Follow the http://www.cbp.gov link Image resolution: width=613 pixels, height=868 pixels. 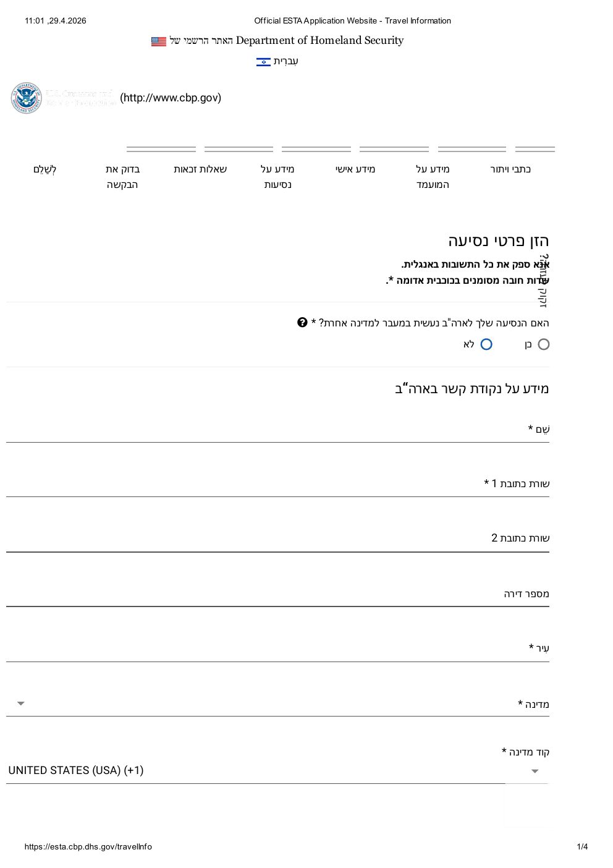pyautogui.click(x=171, y=98)
